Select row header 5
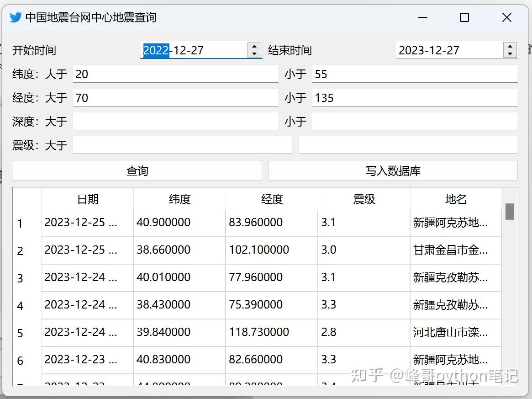532x399 pixels. (27, 333)
